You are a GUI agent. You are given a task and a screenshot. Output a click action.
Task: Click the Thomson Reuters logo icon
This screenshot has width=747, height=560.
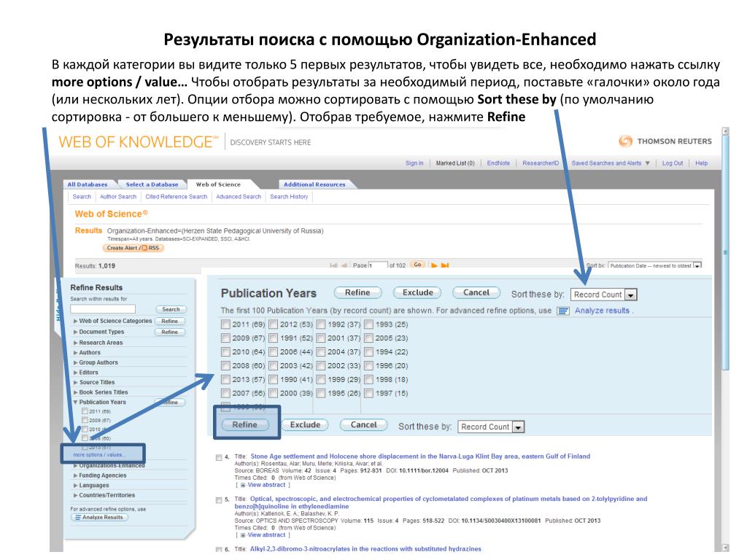[625, 141]
